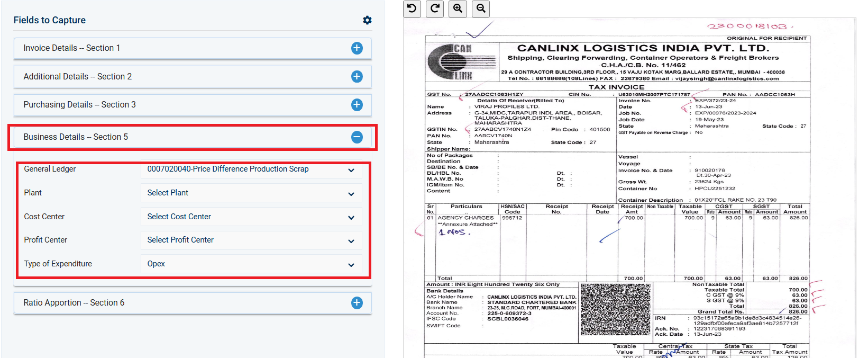868x358 pixels.
Task: Click the amount in words line
Action: [493, 284]
